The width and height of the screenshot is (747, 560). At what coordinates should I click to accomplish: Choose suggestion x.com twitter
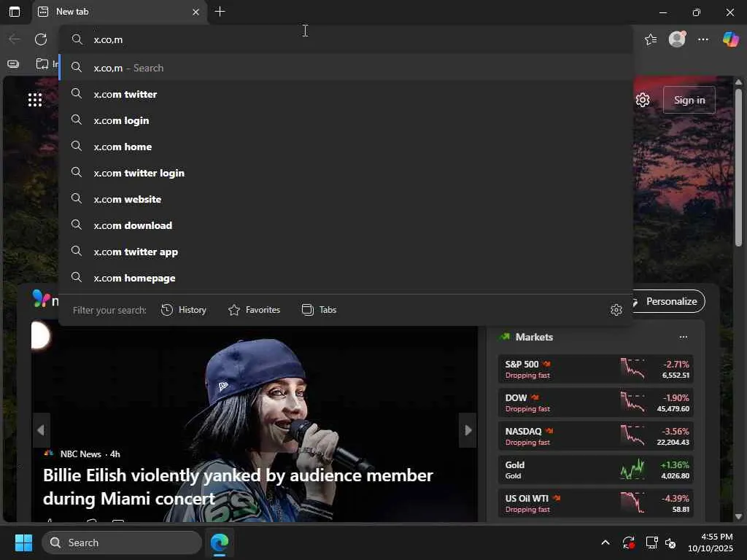pos(347,94)
